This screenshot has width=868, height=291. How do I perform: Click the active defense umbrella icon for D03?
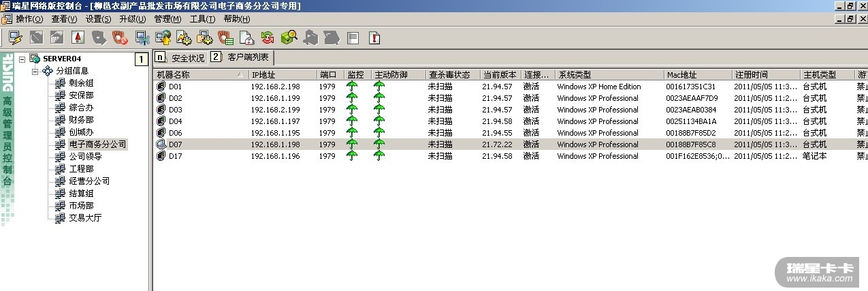tap(379, 110)
